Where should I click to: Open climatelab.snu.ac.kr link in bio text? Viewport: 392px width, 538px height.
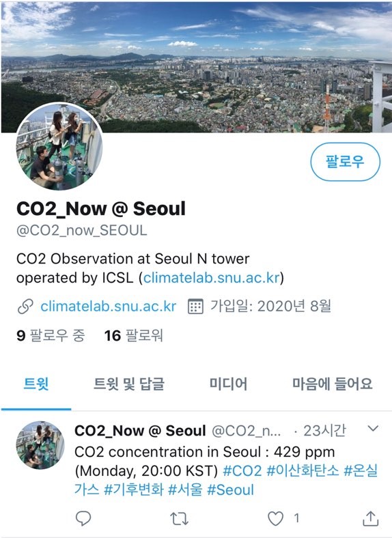point(212,278)
